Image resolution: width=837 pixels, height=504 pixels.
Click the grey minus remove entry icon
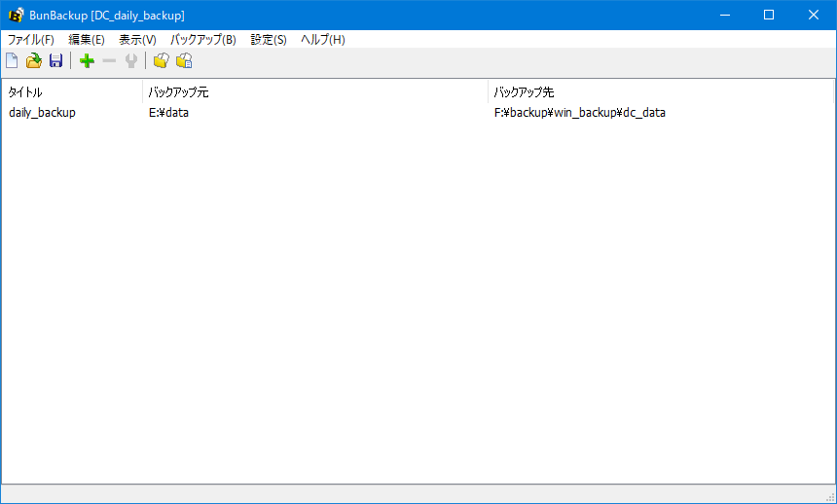click(x=109, y=61)
